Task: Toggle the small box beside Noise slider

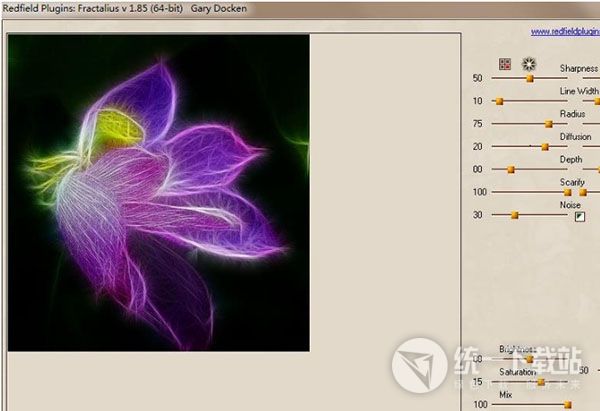Action: click(579, 215)
